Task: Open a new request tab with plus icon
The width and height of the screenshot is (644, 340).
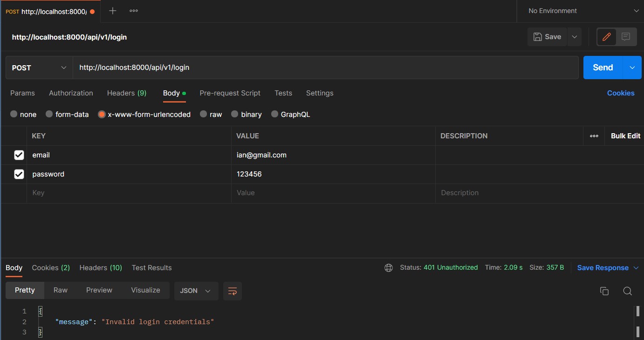Action: (x=112, y=11)
